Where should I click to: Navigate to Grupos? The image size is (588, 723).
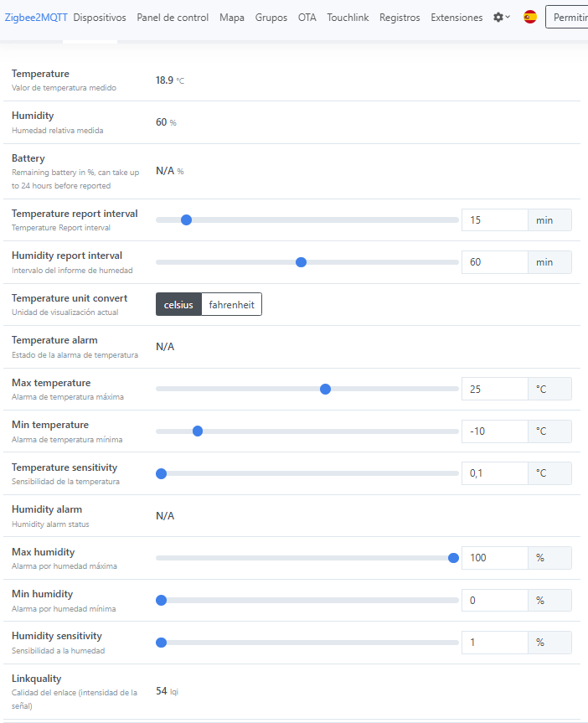[271, 17]
